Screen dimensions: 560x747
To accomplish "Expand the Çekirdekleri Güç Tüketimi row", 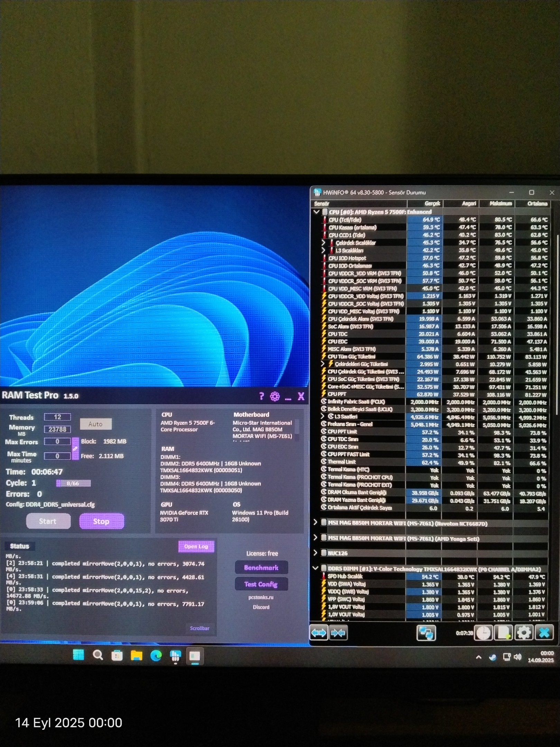I will pos(323,364).
